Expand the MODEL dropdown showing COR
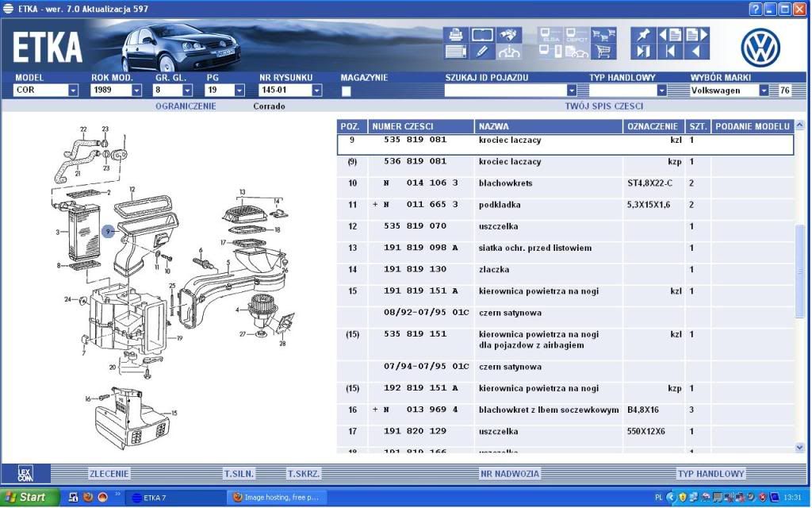Screen dimensions: 812x508 (73, 90)
